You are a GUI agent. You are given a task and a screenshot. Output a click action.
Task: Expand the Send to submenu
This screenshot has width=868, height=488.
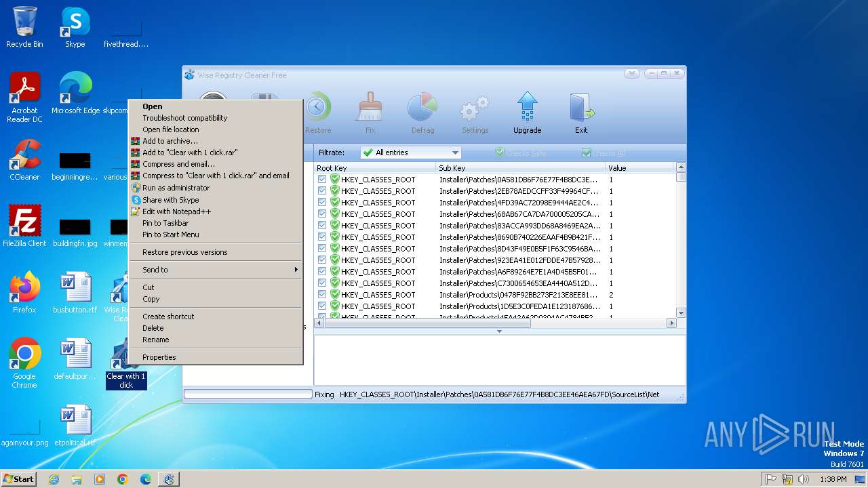tap(216, 270)
